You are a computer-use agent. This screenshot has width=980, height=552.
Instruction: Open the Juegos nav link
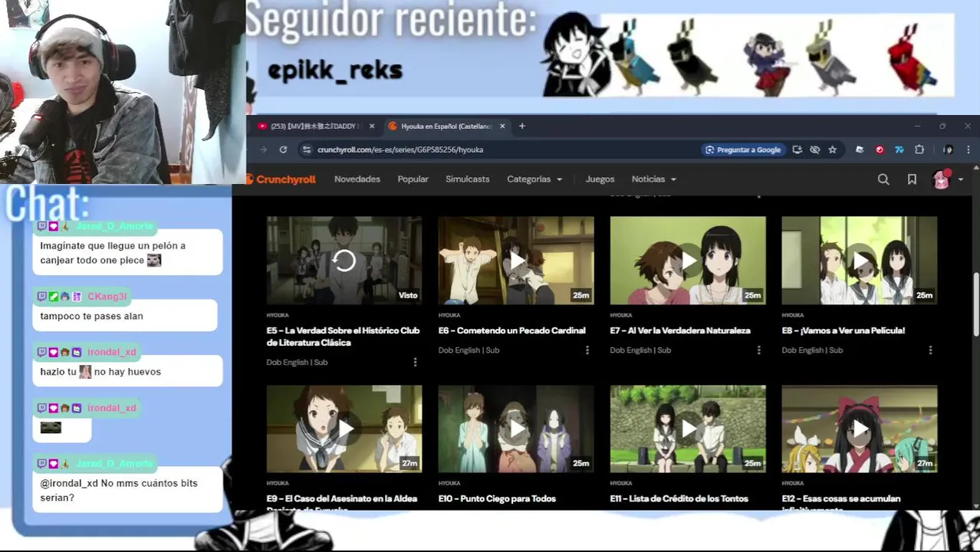click(x=600, y=179)
